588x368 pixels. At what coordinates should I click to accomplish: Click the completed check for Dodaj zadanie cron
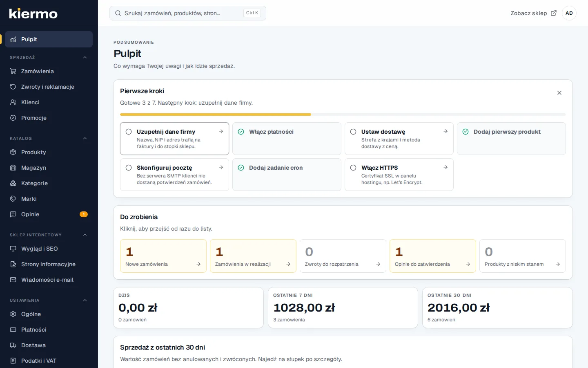click(241, 168)
